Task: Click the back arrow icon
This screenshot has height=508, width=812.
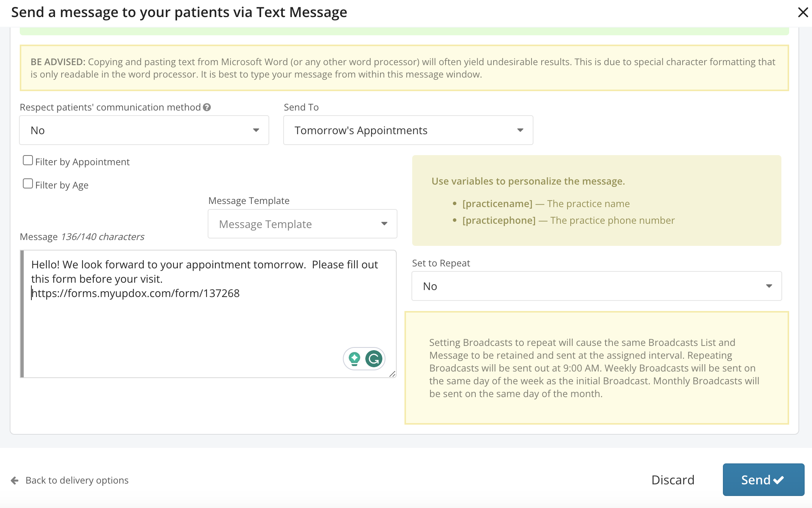Action: [x=15, y=480]
